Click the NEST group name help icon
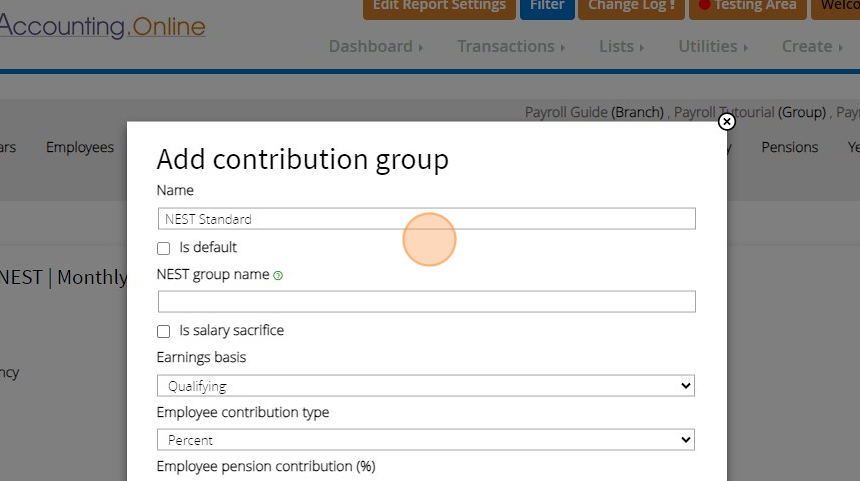Image resolution: width=860 pixels, height=481 pixels. tap(278, 275)
